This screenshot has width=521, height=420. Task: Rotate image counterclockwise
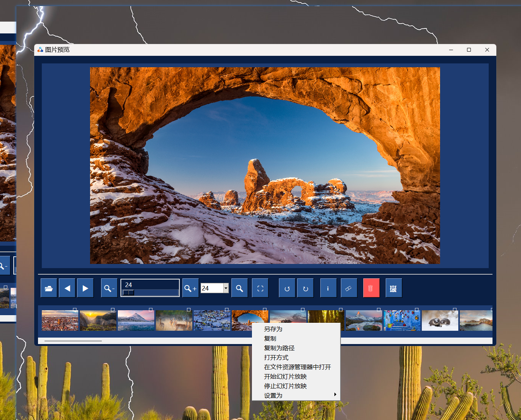click(287, 288)
